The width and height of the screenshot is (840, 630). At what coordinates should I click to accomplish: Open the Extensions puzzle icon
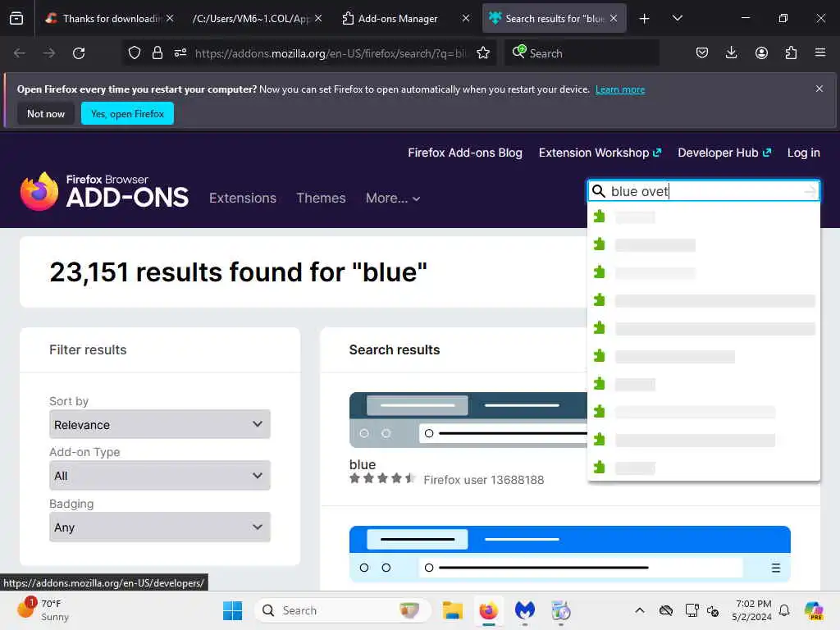tap(791, 53)
